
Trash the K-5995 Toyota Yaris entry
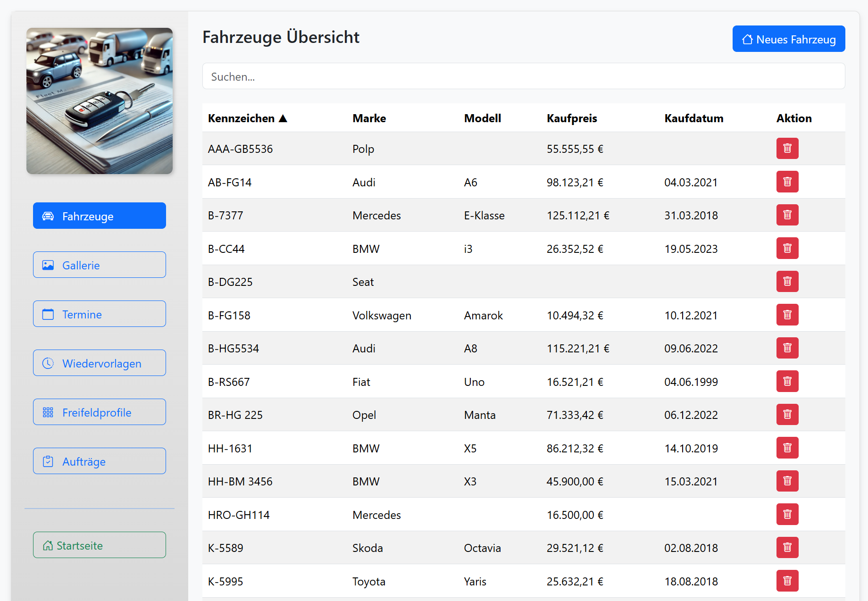tap(787, 581)
